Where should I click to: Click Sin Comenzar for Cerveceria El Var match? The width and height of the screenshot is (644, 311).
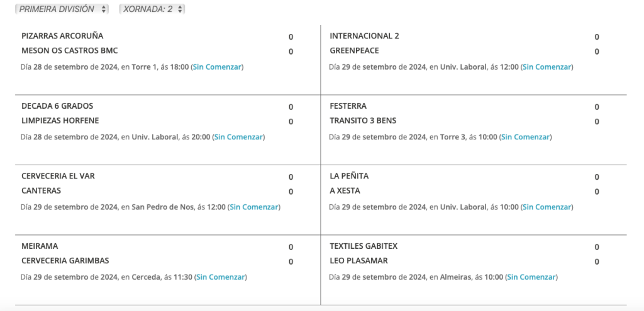(x=254, y=207)
